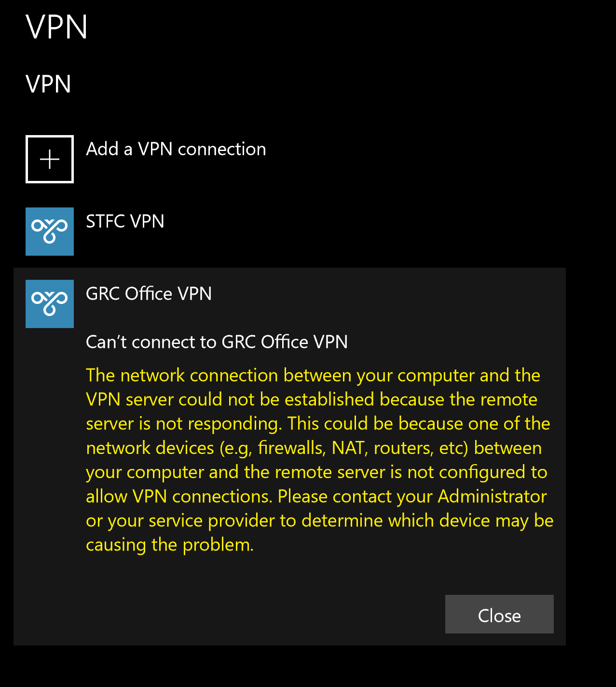Screen dimensions: 616x687
Task: Click the Can't connect to GRC Office VPN heading
Action: pos(217,342)
